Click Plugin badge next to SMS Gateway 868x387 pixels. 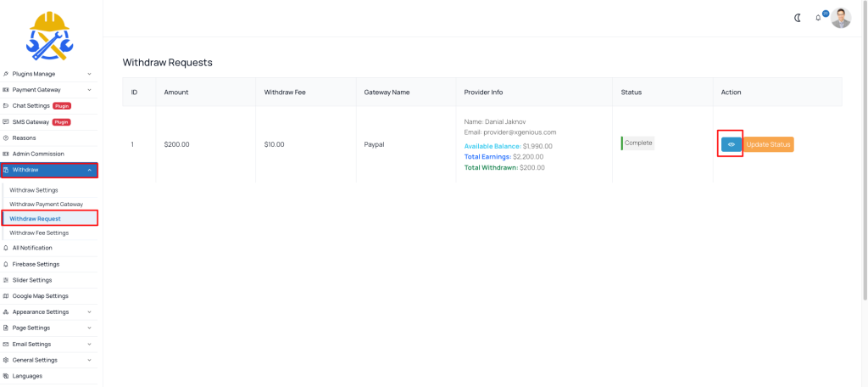pos(61,122)
